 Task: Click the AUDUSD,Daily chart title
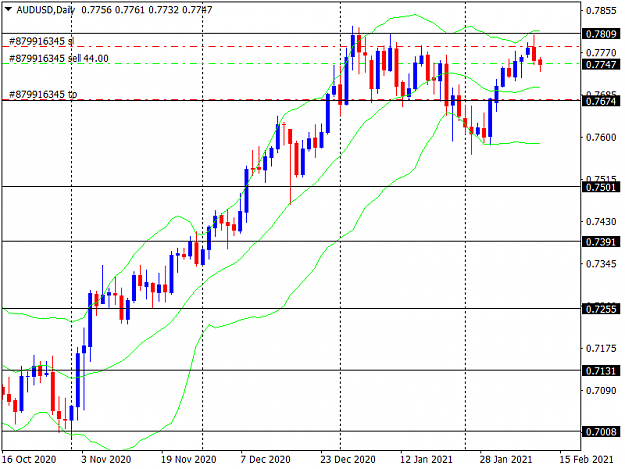(46, 10)
